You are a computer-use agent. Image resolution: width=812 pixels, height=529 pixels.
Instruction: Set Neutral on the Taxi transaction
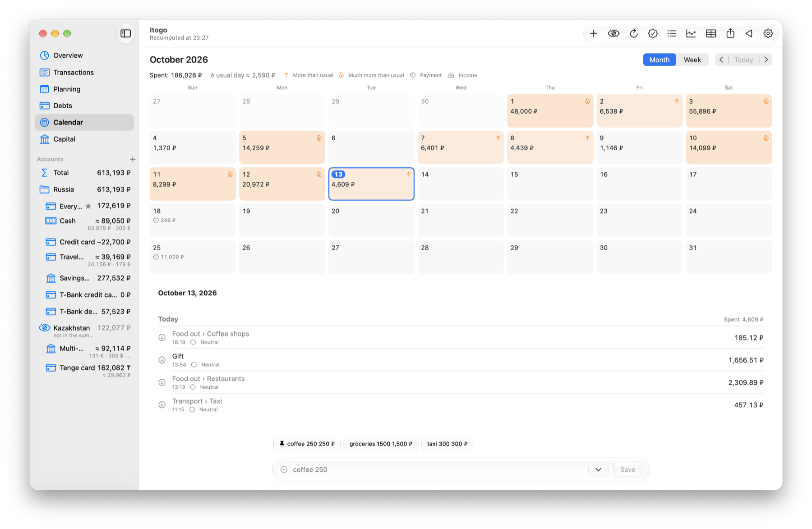click(x=192, y=410)
